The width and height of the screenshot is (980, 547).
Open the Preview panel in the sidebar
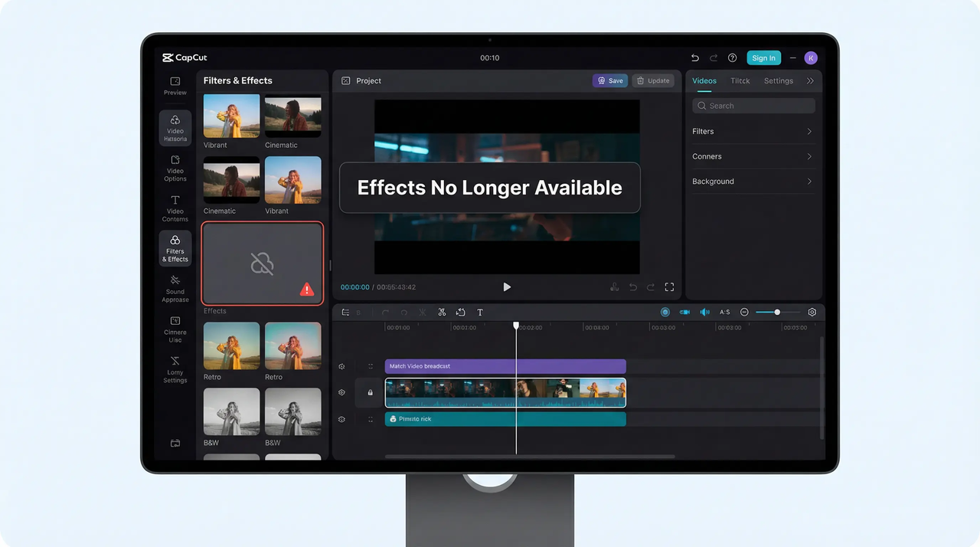(175, 87)
